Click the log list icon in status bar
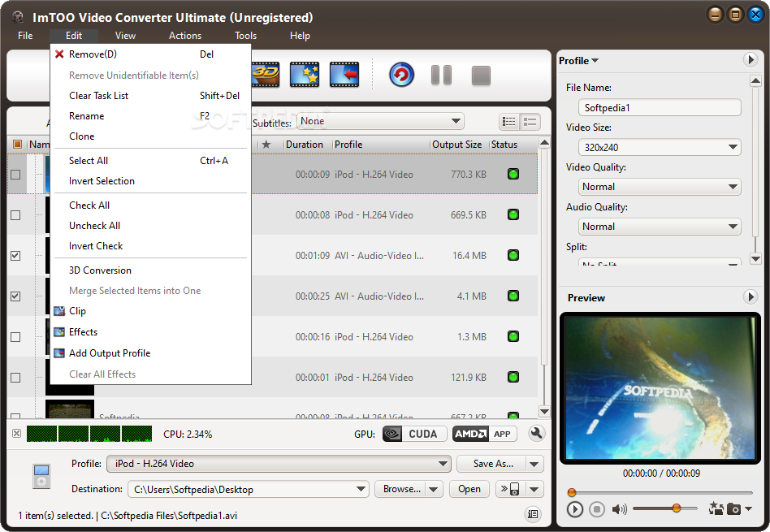This screenshot has width=770, height=532. pyautogui.click(x=533, y=514)
